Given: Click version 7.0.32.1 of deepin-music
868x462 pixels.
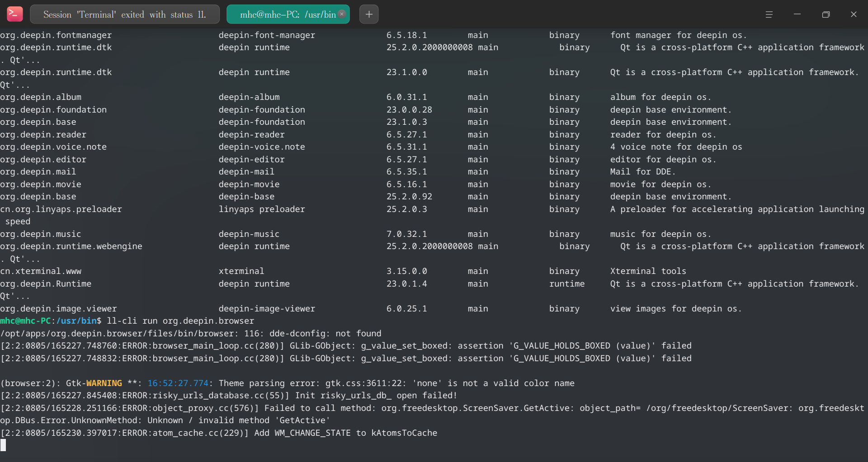Looking at the screenshot, I should (406, 234).
